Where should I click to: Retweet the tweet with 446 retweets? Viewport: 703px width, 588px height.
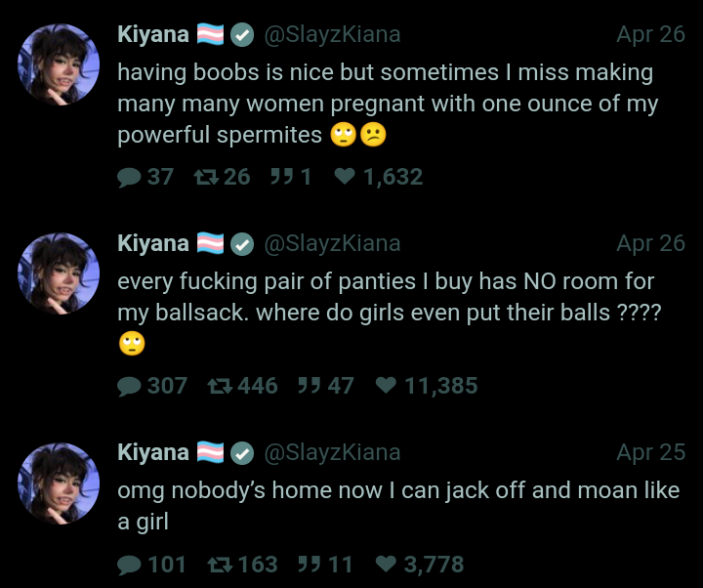point(220,386)
